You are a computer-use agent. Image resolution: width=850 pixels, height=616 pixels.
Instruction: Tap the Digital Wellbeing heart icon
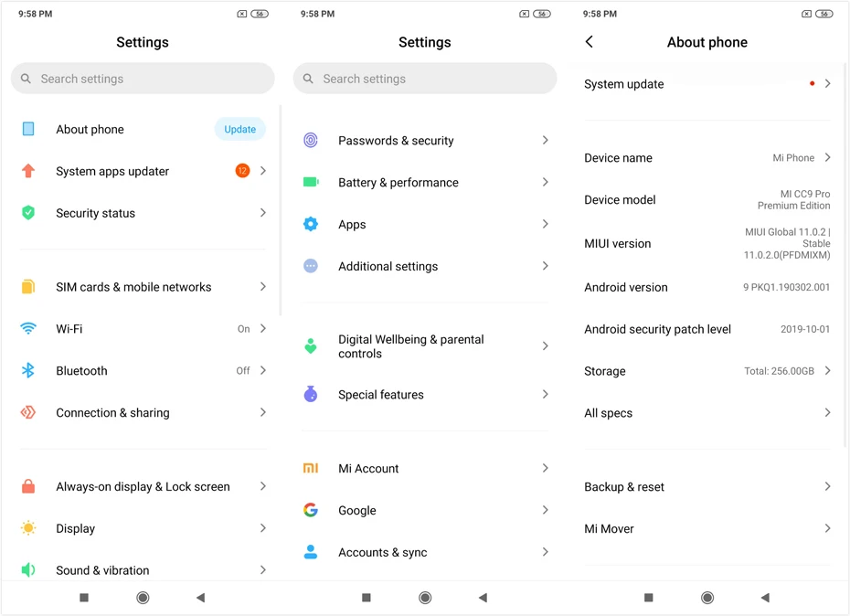coord(311,346)
